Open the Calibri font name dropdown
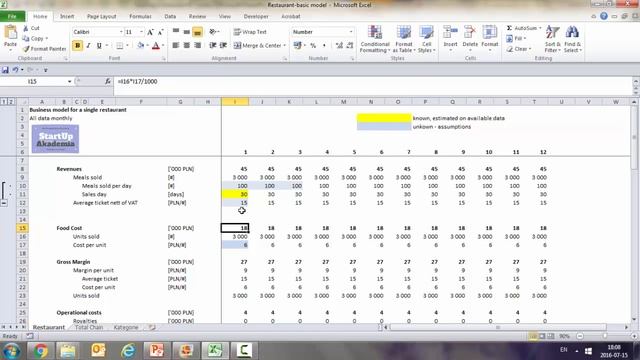The height and width of the screenshot is (360, 640). click(x=121, y=32)
